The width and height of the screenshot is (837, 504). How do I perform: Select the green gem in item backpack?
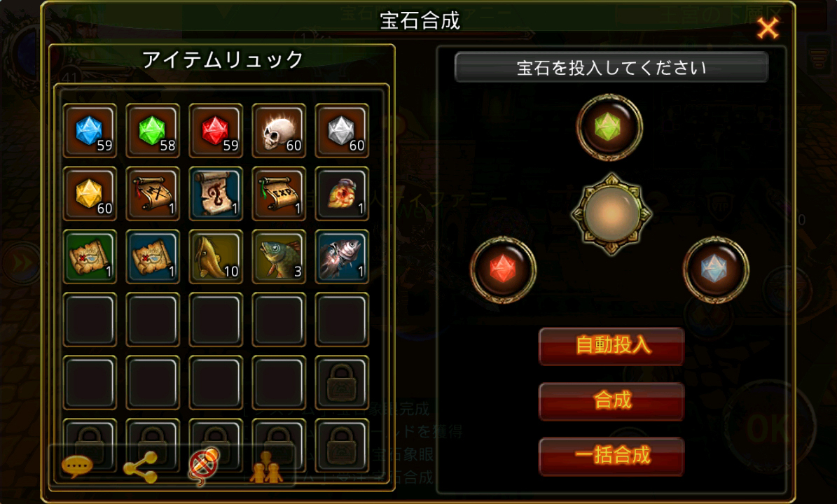coord(153,131)
